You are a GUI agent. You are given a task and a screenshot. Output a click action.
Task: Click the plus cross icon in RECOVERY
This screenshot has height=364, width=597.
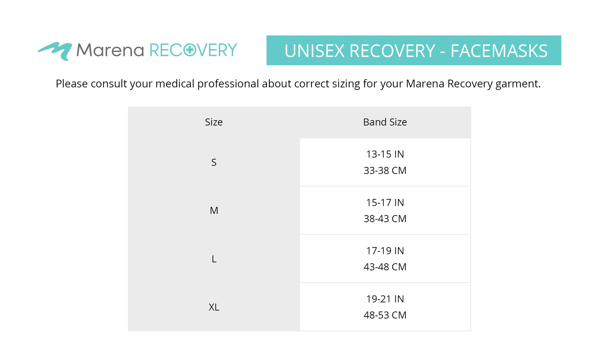(190, 50)
